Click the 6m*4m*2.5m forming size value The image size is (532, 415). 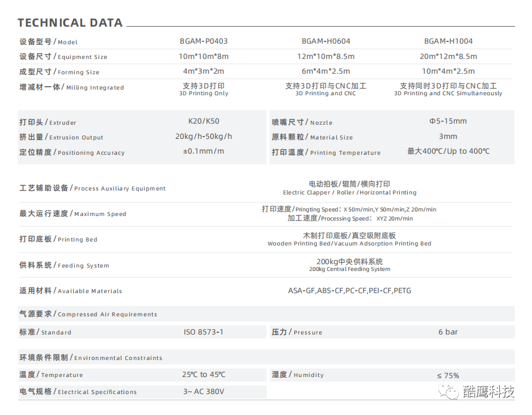coord(326,71)
